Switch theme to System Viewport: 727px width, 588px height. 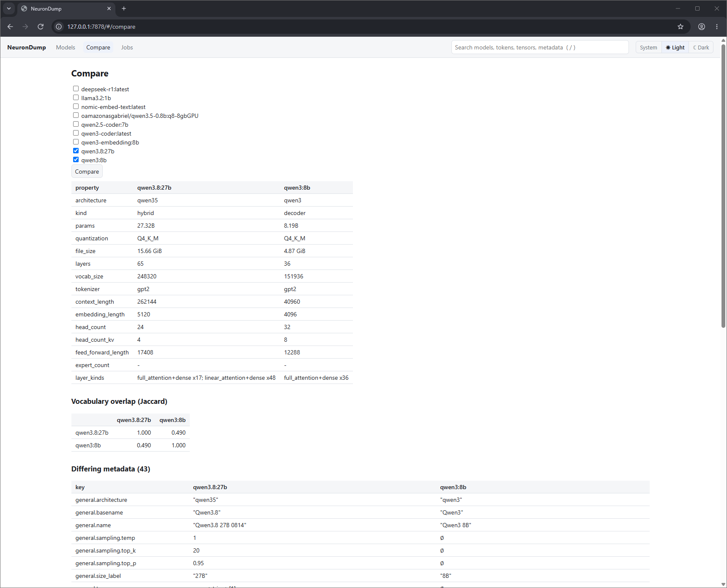(x=648, y=47)
